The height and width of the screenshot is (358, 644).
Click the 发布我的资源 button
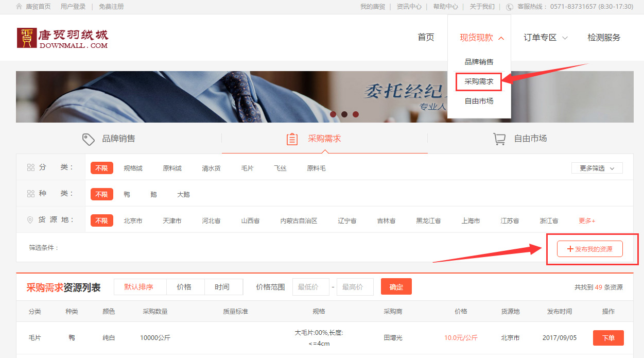tap(590, 249)
